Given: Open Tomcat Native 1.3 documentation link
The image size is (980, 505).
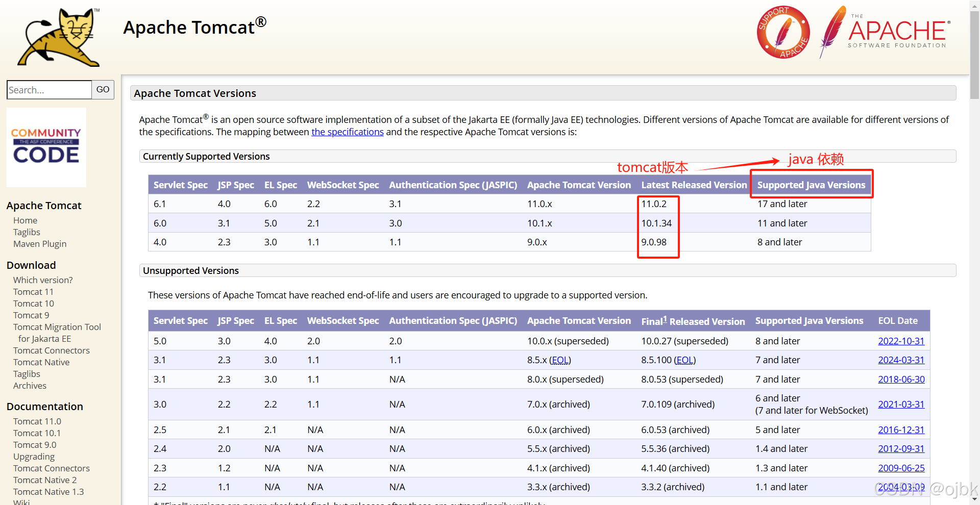Looking at the screenshot, I should click(x=48, y=492).
